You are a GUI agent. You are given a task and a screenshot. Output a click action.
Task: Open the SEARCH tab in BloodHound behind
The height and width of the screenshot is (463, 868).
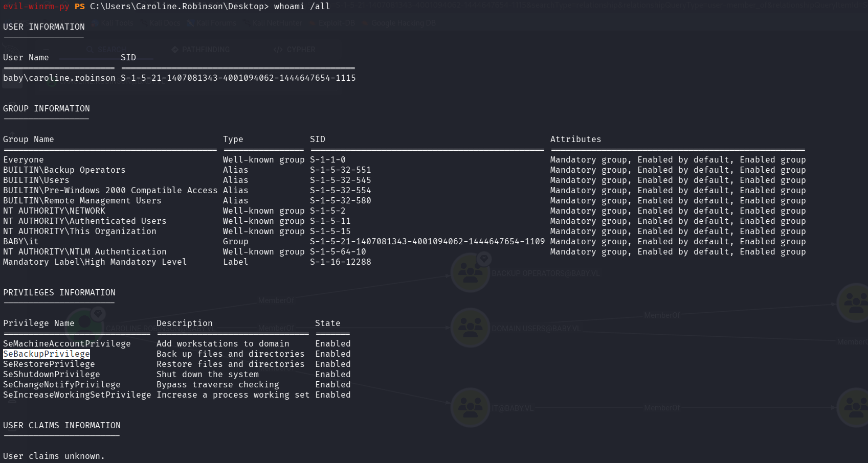(x=106, y=50)
